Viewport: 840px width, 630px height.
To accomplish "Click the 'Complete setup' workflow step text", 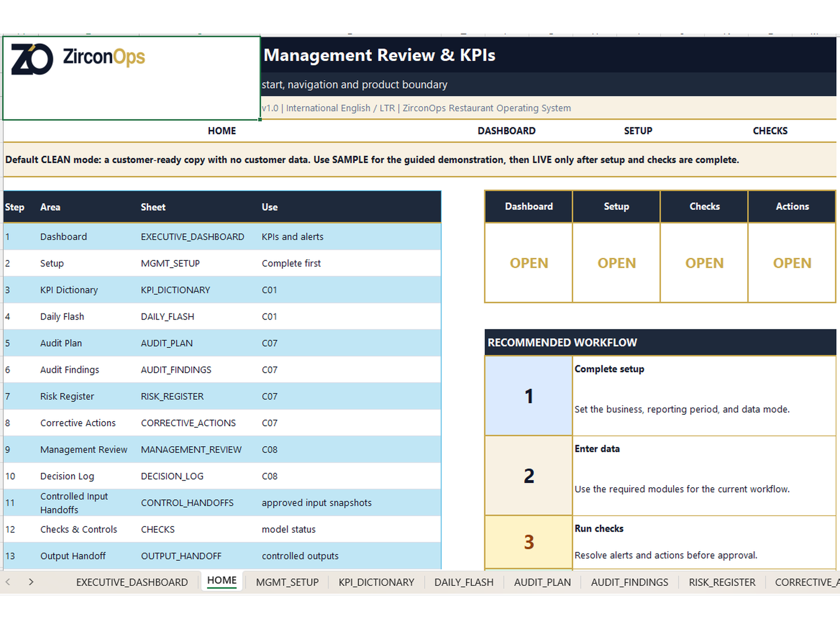I will (609, 369).
